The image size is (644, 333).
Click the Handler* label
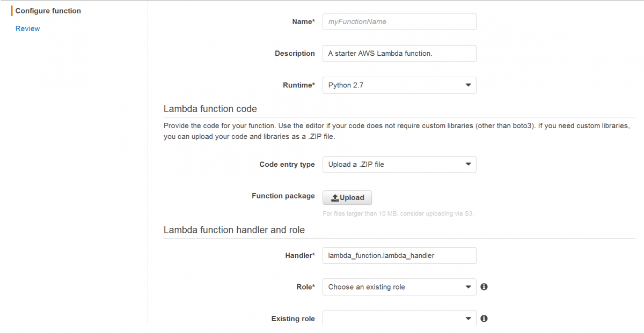300,256
